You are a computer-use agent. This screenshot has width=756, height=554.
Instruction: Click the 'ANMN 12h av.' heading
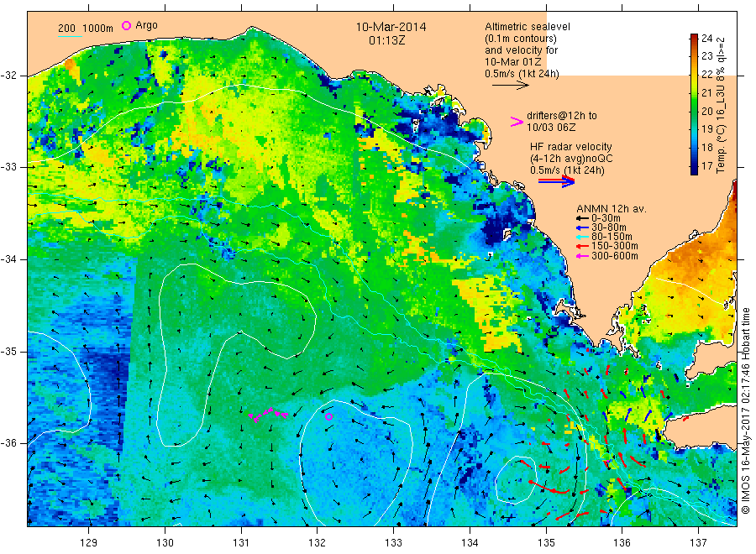tap(612, 209)
